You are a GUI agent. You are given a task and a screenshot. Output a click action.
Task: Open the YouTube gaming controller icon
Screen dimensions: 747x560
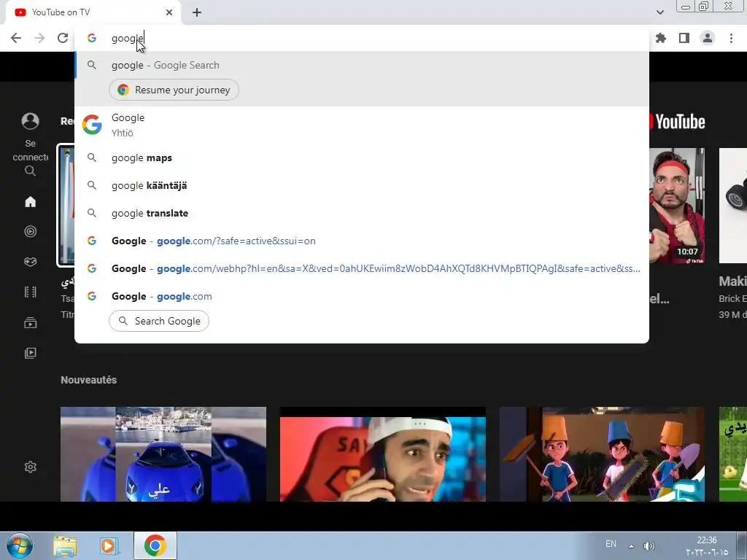point(30,262)
